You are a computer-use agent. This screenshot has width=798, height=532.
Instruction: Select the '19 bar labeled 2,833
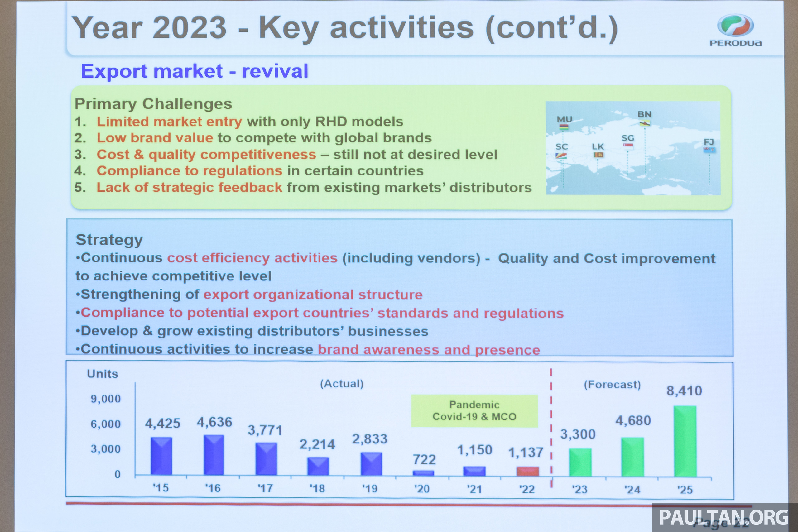(371, 464)
